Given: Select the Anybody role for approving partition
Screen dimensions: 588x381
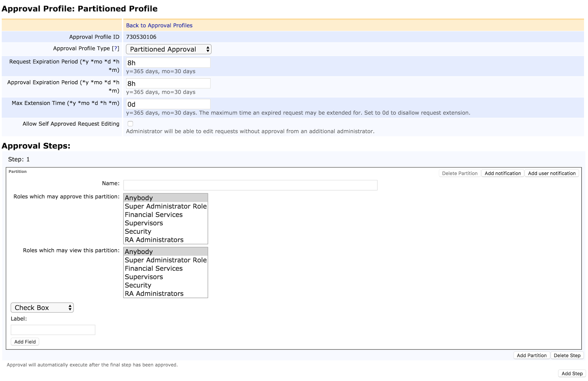Looking at the screenshot, I should pos(139,198).
